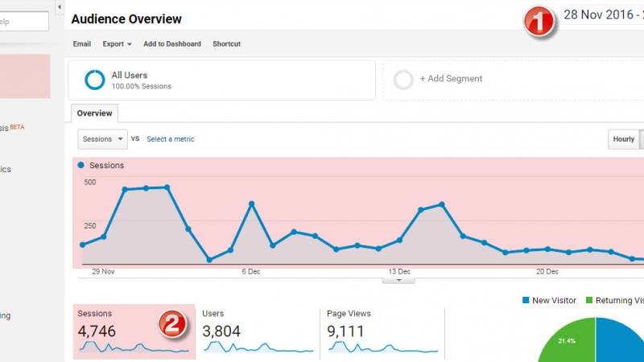Open the Export dropdown menu

[117, 44]
